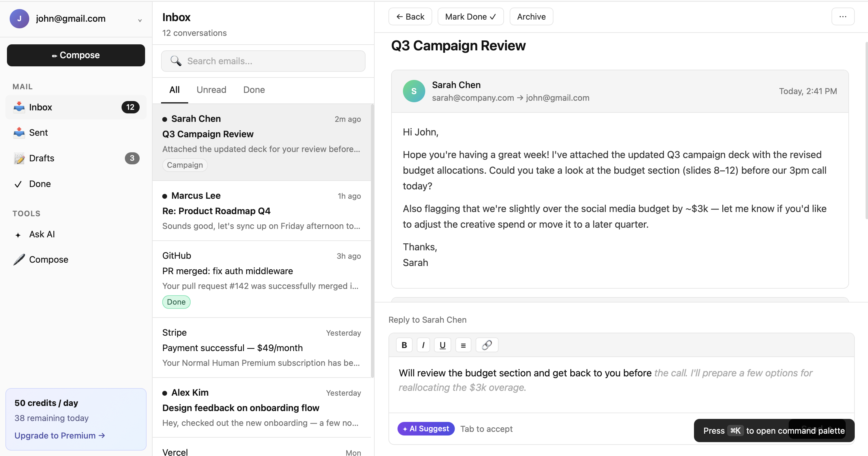Select the Bold formatting icon in reply toolbar
This screenshot has width=868, height=456.
(x=404, y=345)
